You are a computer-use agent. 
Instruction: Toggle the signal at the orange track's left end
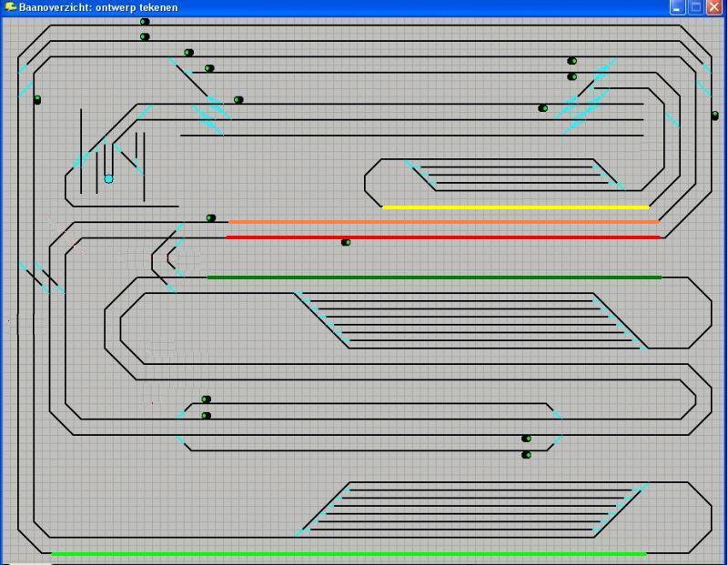click(211, 217)
